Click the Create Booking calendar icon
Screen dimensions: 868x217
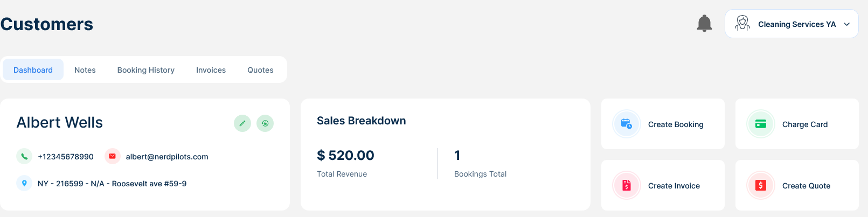(x=627, y=124)
